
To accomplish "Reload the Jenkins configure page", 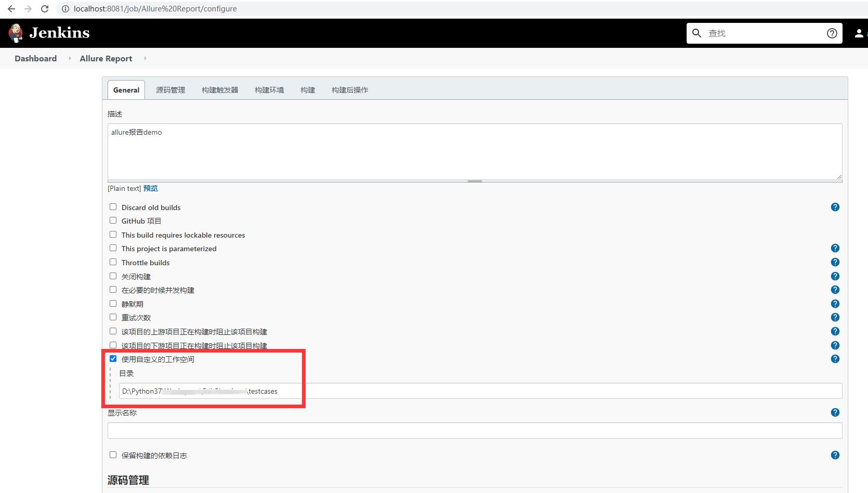I will point(45,9).
